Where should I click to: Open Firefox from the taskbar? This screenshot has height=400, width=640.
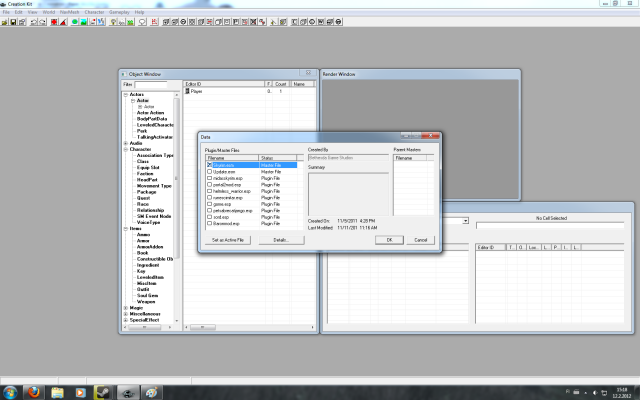pos(35,390)
